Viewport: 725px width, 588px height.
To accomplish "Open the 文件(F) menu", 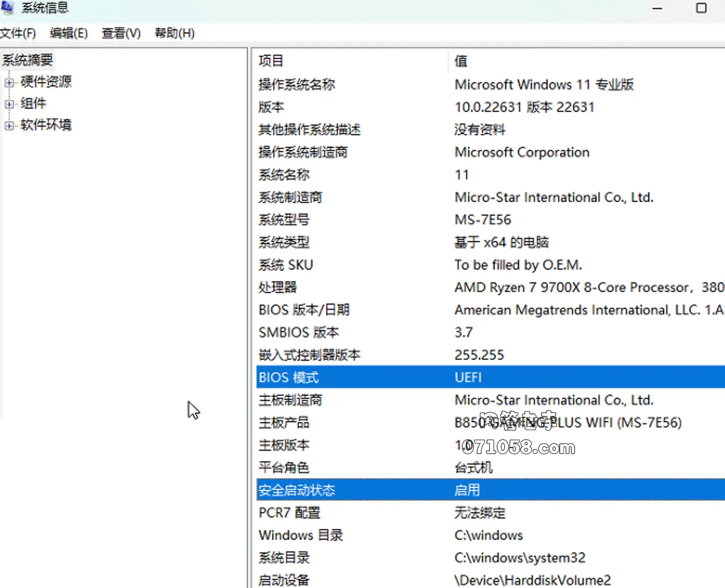I will pos(18,33).
